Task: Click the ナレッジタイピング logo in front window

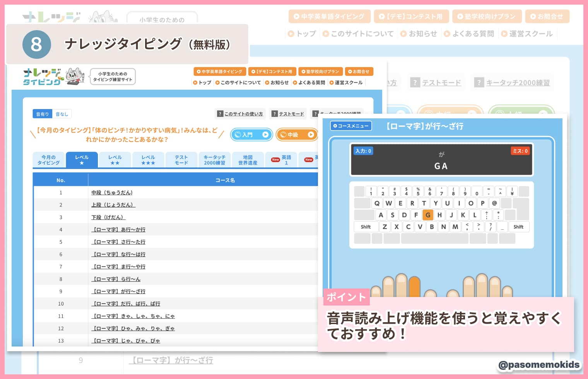Action: (43, 77)
